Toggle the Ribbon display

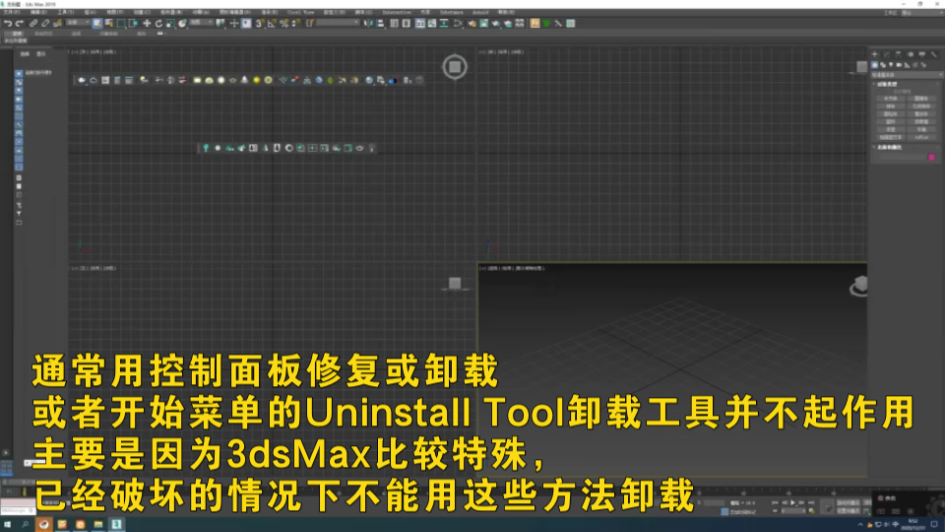419,23
